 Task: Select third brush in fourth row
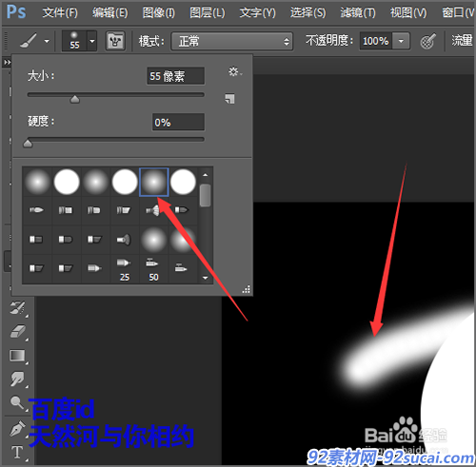[94, 268]
